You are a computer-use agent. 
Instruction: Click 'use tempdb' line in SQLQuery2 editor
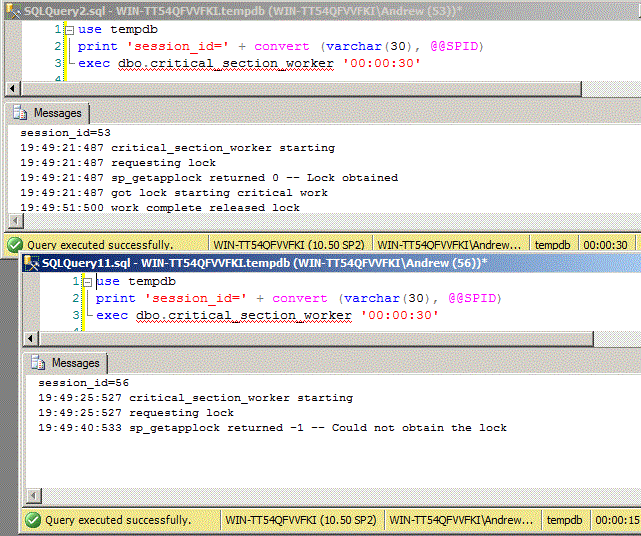pyautogui.click(x=111, y=30)
